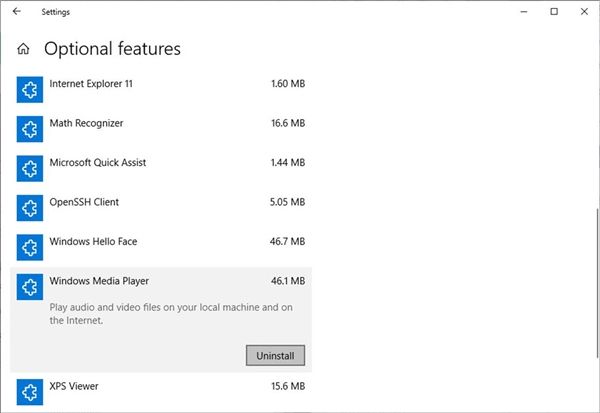Open the XPS Viewer entry details
Image resolution: width=600 pixels, height=413 pixels.
click(161, 392)
